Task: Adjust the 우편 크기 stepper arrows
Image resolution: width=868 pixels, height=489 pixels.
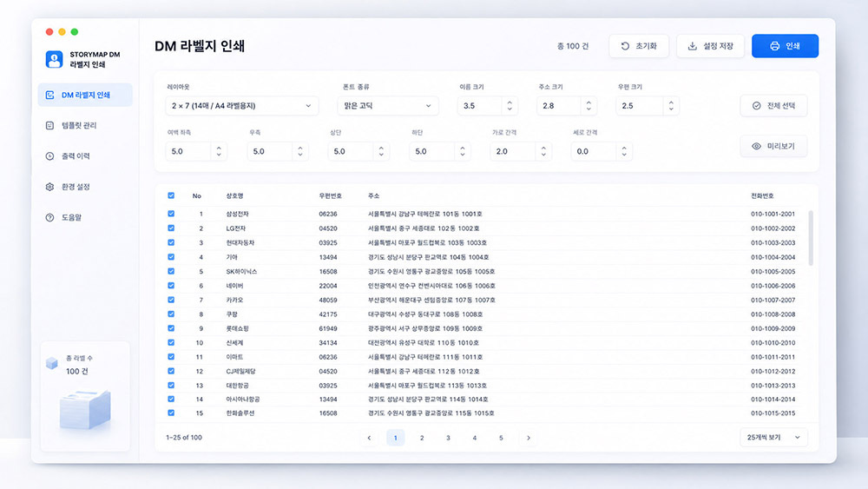Action: (671, 106)
